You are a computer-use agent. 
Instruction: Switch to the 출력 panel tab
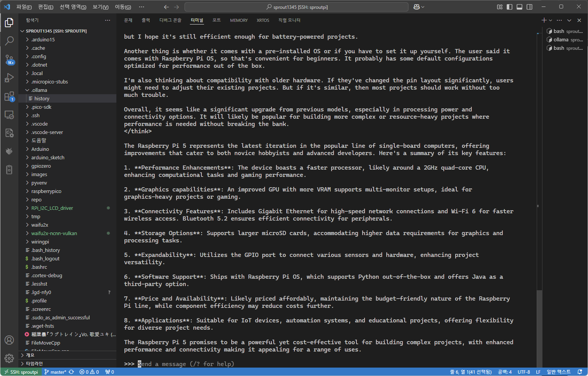click(x=146, y=20)
